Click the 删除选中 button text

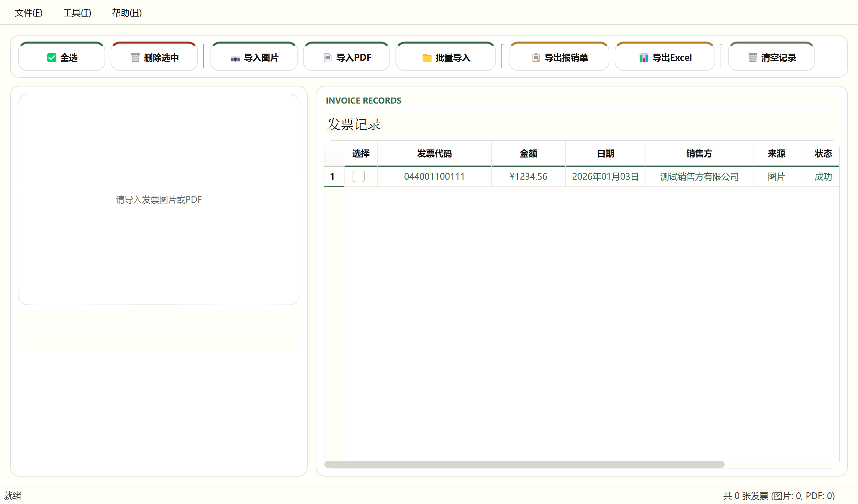162,58
